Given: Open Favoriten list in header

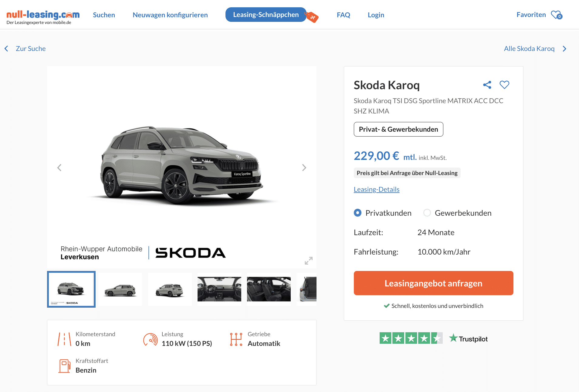Looking at the screenshot, I should [531, 15].
